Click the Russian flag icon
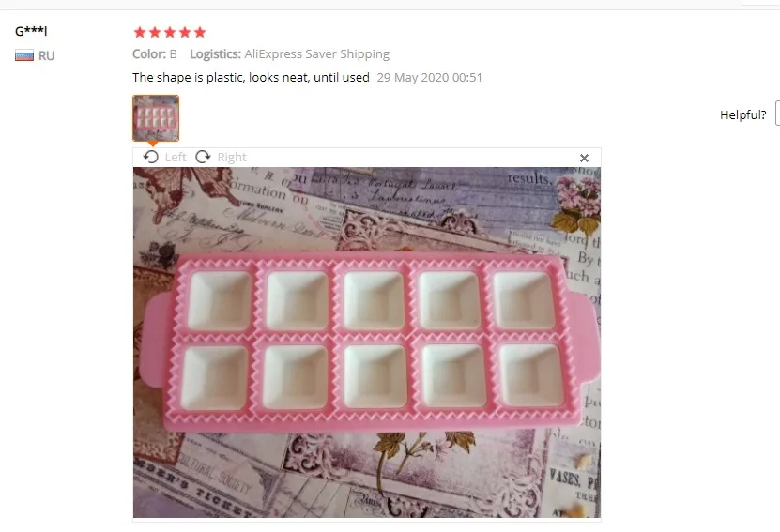 point(24,55)
